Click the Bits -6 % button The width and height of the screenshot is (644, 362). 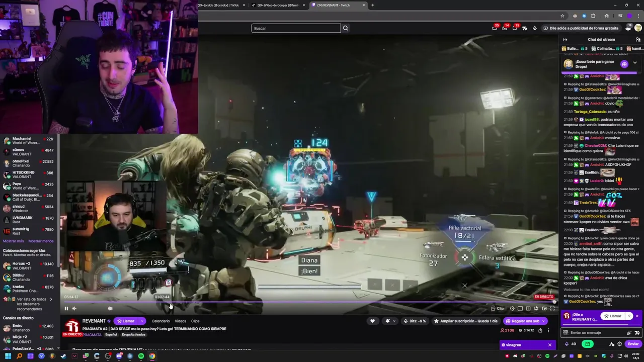tap(415, 321)
